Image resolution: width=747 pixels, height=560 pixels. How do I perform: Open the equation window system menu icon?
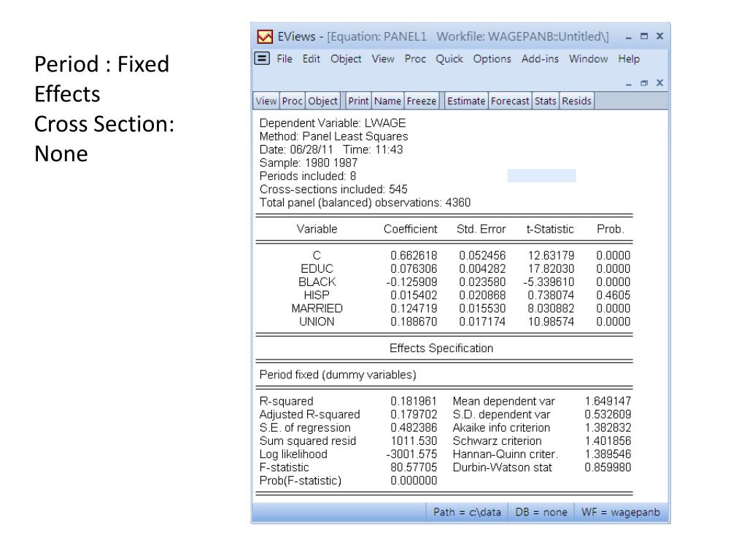tap(262, 58)
